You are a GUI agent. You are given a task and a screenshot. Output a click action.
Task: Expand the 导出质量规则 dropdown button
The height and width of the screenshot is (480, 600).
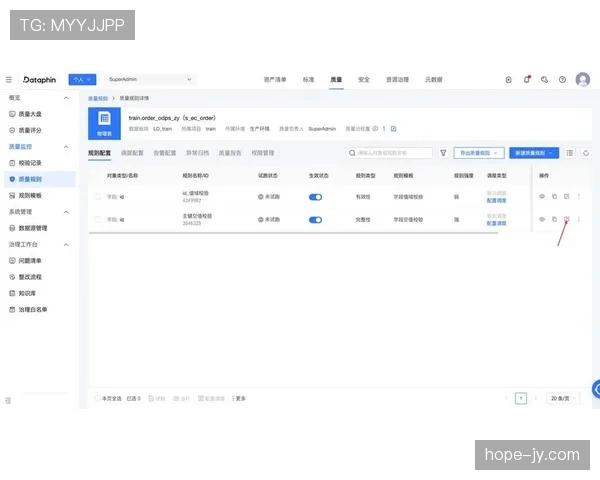click(x=478, y=153)
